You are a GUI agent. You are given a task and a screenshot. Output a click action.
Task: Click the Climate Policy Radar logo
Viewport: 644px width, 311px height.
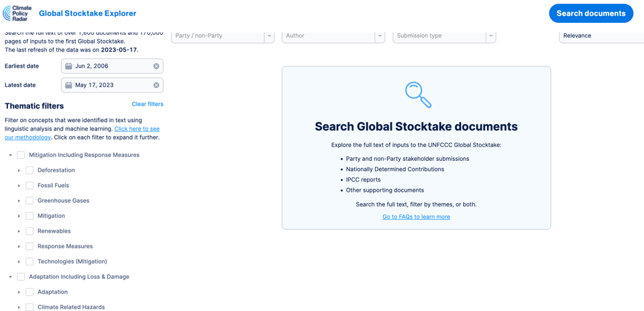click(x=17, y=13)
